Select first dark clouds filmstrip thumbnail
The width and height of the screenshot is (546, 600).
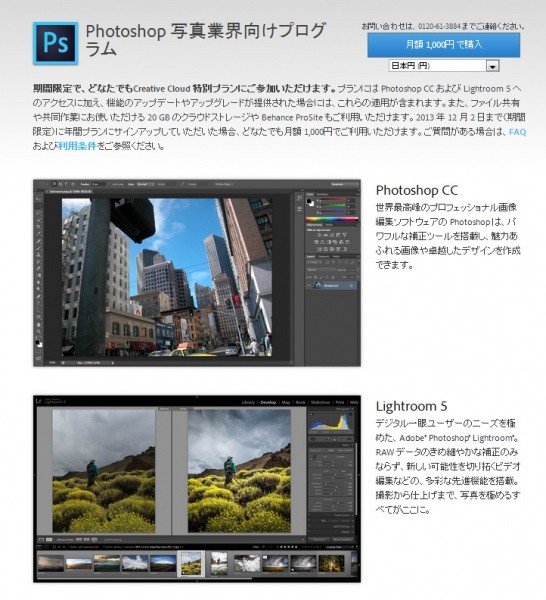51,564
